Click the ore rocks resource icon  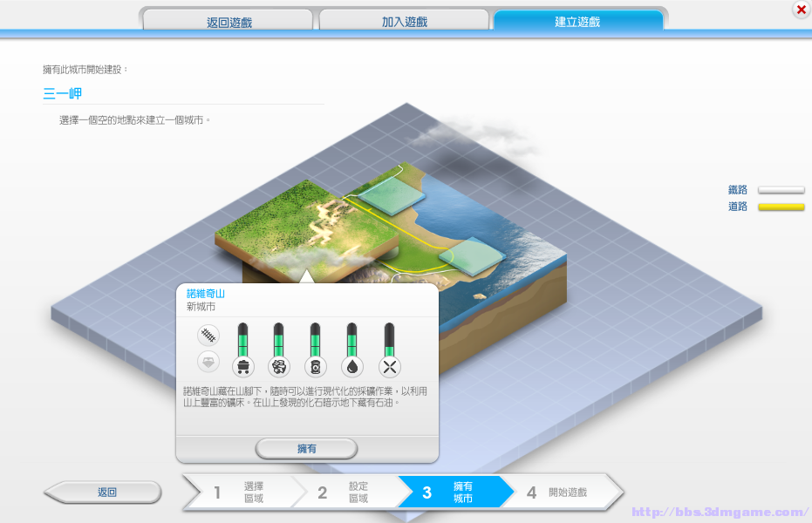[x=279, y=367]
